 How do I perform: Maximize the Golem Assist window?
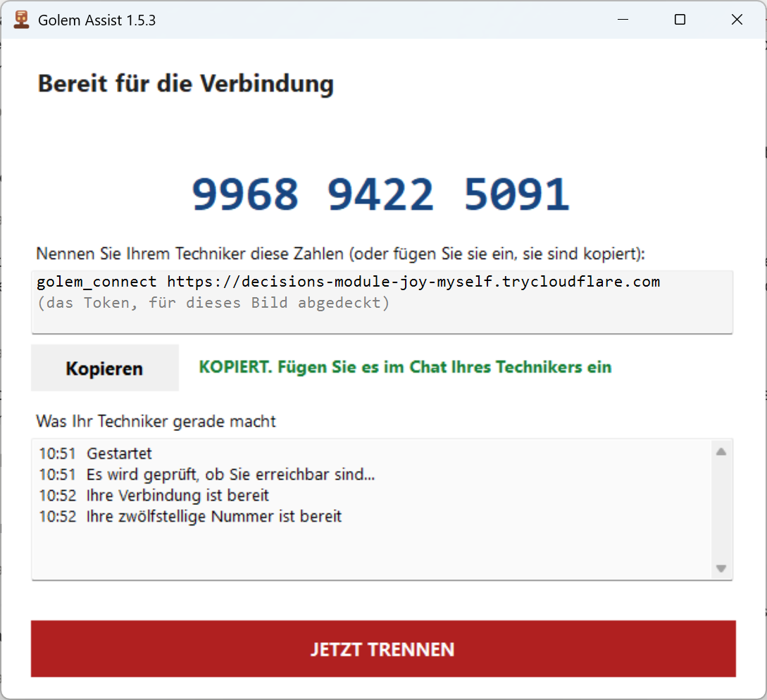point(680,20)
